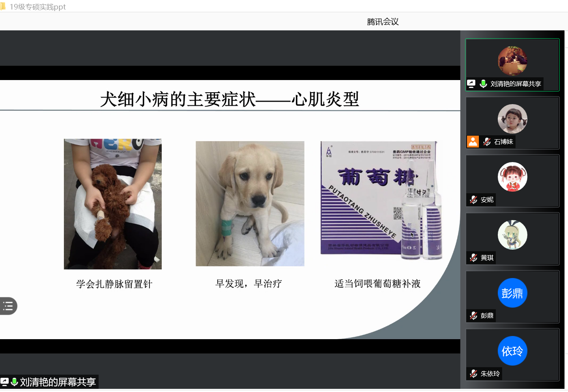Click the labrador puppy photo on slide

click(250, 203)
